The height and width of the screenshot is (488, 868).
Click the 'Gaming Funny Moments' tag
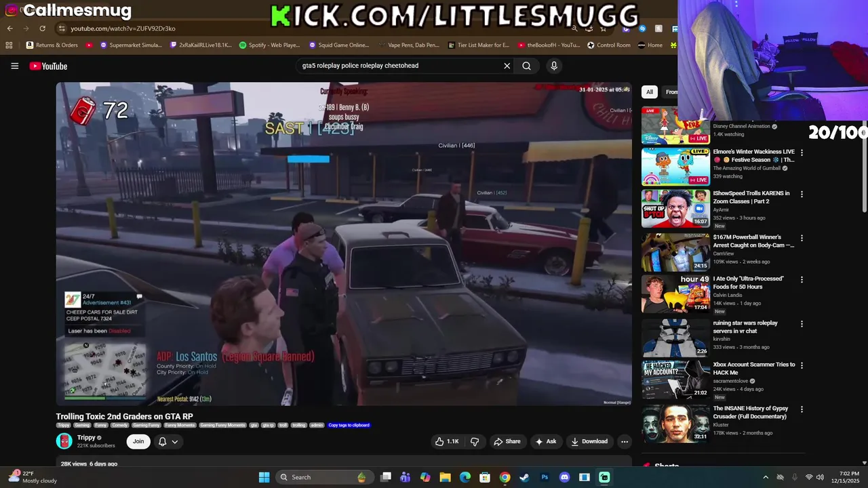(x=222, y=425)
